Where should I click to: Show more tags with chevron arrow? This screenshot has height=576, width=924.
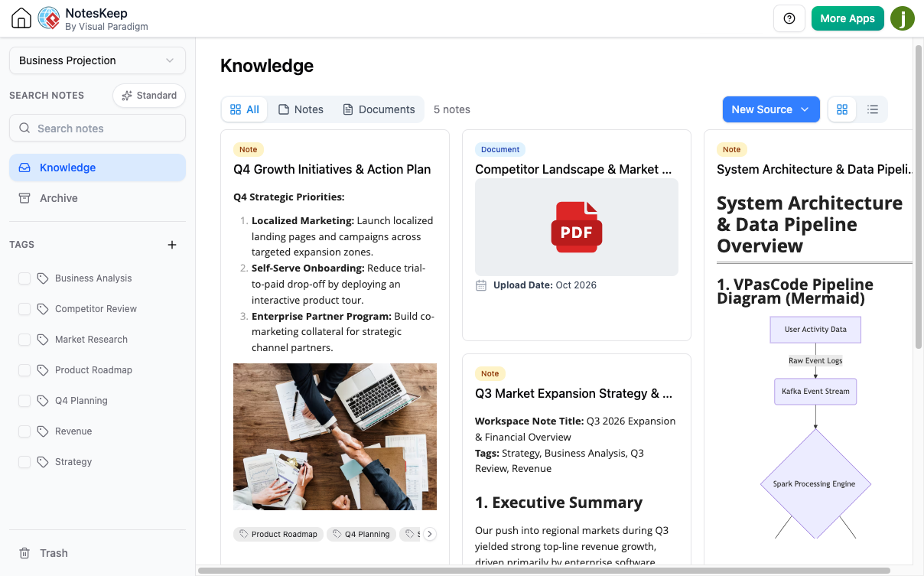[x=430, y=534]
